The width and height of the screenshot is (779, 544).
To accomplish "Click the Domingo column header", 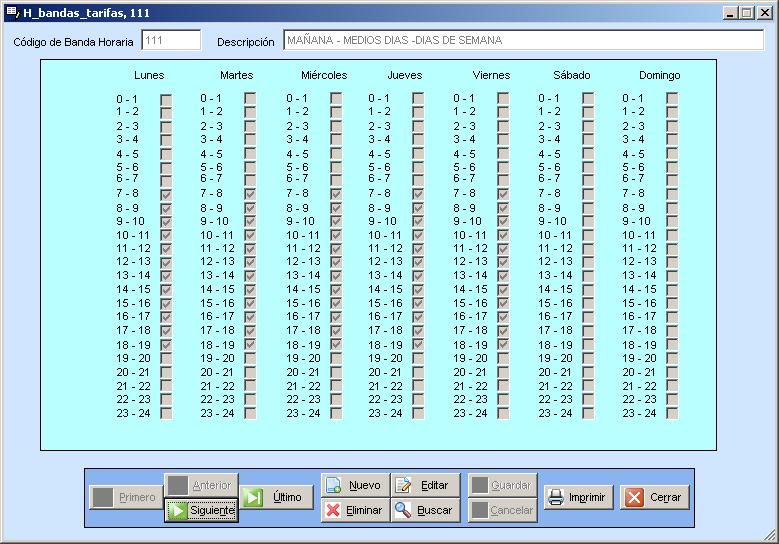I will point(660,76).
